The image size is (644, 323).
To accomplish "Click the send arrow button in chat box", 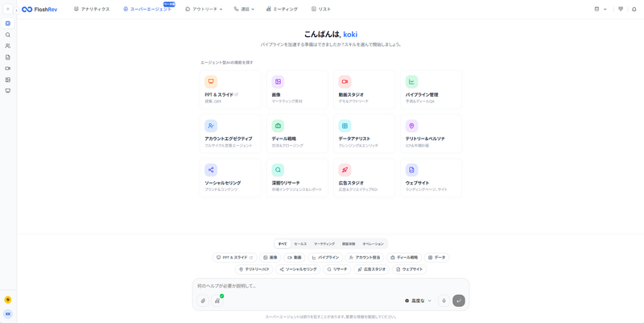I will pos(459,300).
